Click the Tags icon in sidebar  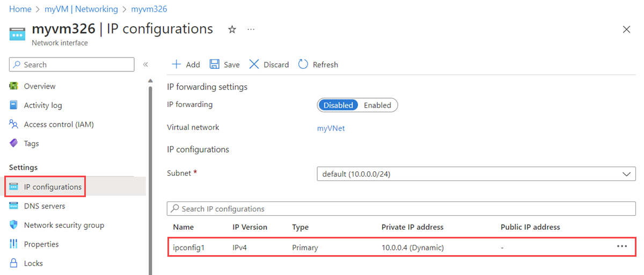[14, 143]
